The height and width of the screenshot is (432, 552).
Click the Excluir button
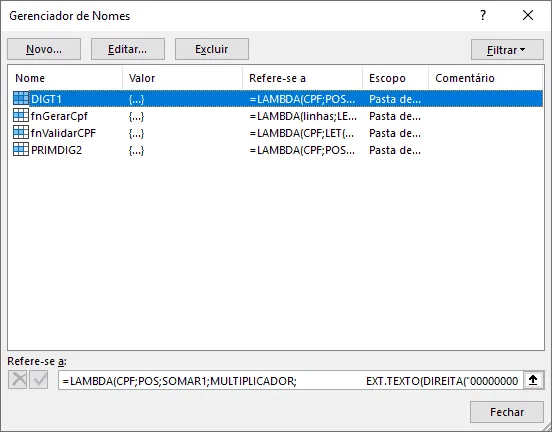tap(212, 49)
